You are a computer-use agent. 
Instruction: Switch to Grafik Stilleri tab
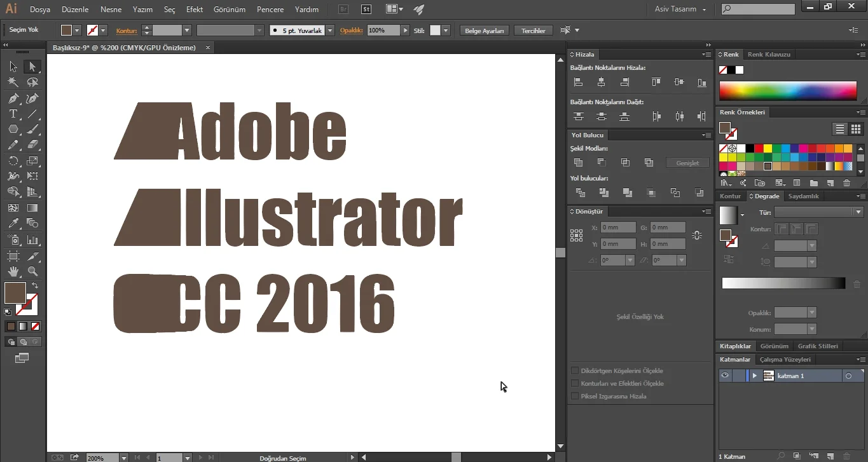coord(818,346)
